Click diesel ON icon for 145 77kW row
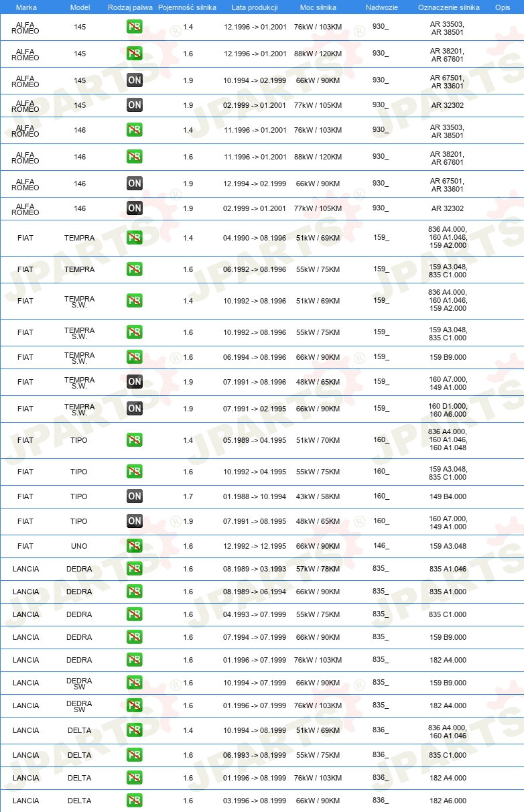This screenshot has height=812, width=524. [135, 105]
